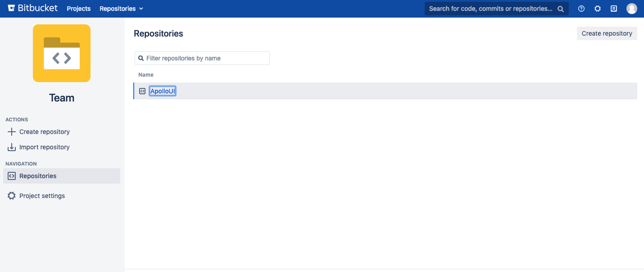644x272 pixels.
Task: Open the user profile avatar
Action: (x=632, y=9)
